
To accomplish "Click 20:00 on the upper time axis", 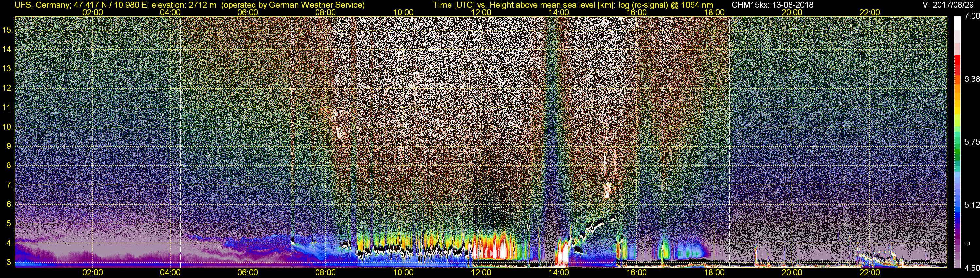I will pyautogui.click(x=792, y=12).
